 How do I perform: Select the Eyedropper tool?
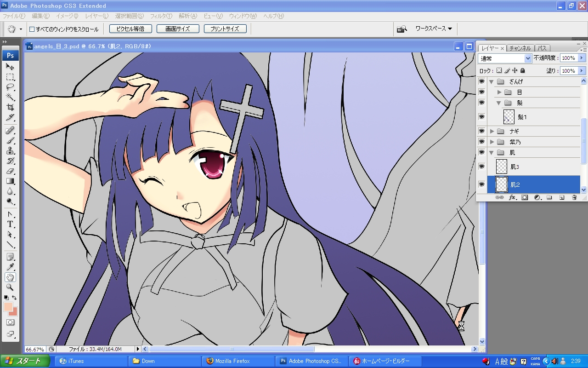pyautogui.click(x=10, y=267)
